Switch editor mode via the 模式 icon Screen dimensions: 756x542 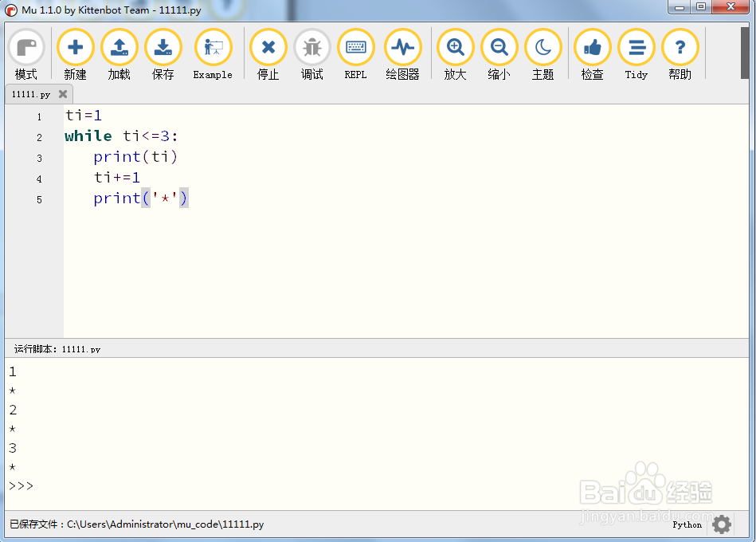[26, 48]
